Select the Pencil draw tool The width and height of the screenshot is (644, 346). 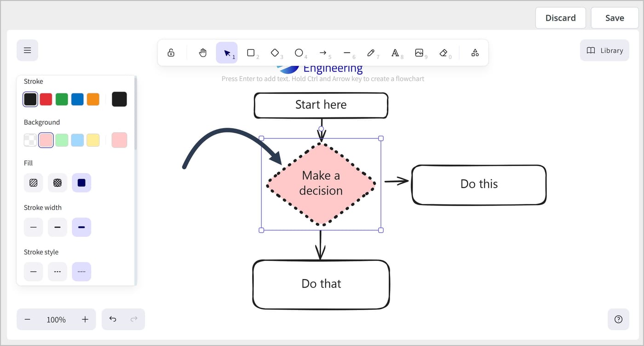[x=371, y=52]
